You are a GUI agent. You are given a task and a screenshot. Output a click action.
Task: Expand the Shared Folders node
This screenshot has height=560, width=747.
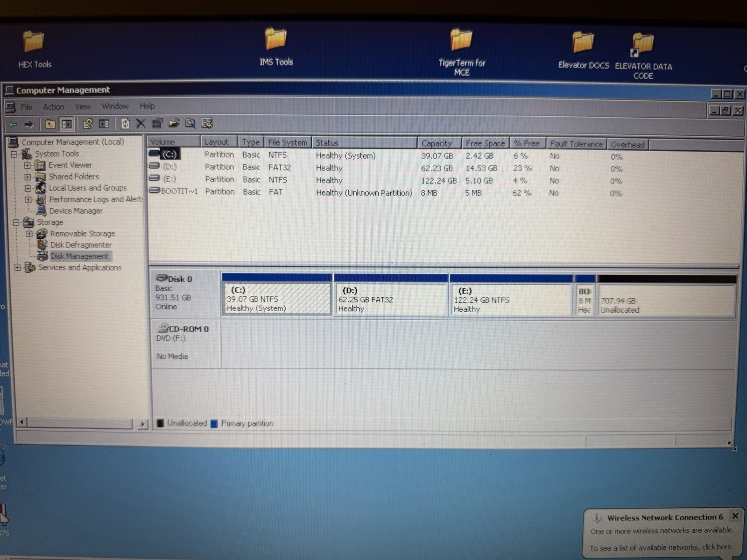pos(28,177)
